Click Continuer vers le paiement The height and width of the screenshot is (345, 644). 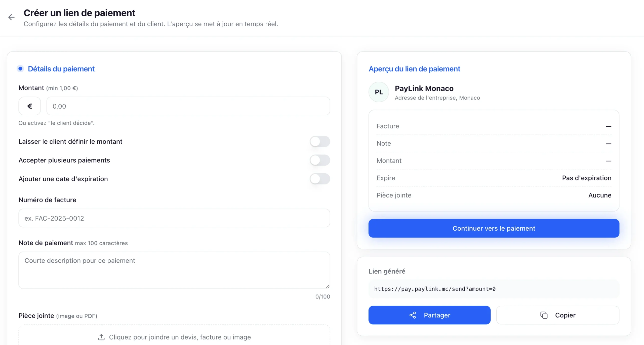493,228
